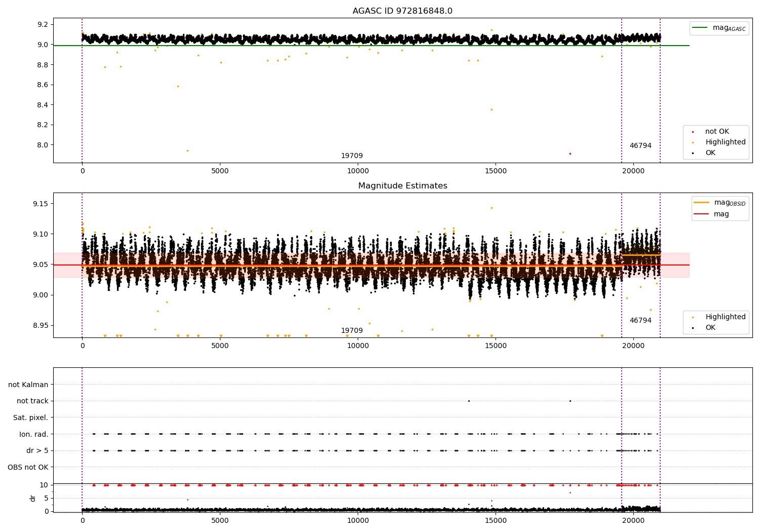Click the red 'mag' legend entry

click(711, 214)
